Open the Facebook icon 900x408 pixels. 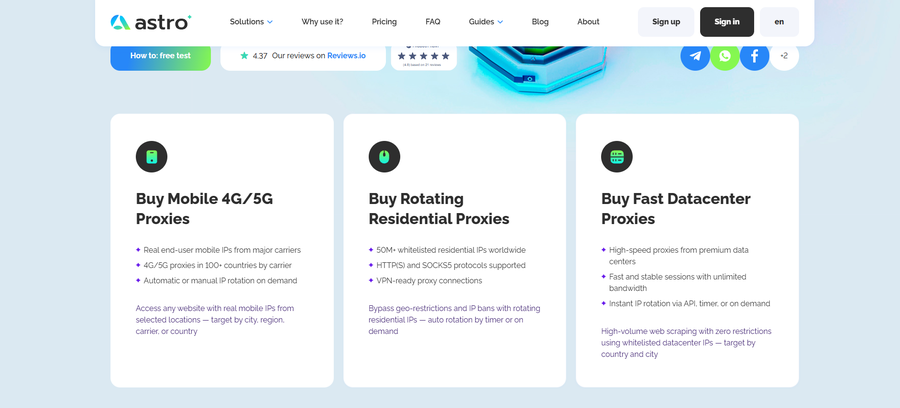(755, 56)
